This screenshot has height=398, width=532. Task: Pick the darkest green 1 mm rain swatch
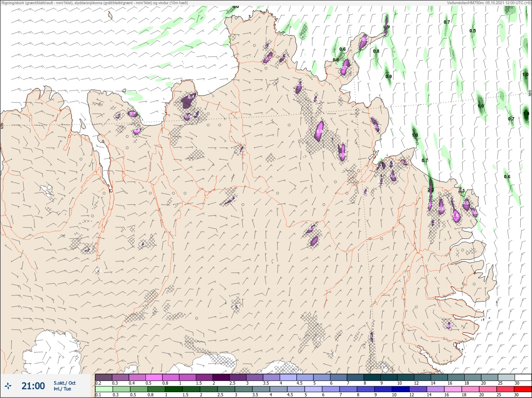click(x=173, y=389)
